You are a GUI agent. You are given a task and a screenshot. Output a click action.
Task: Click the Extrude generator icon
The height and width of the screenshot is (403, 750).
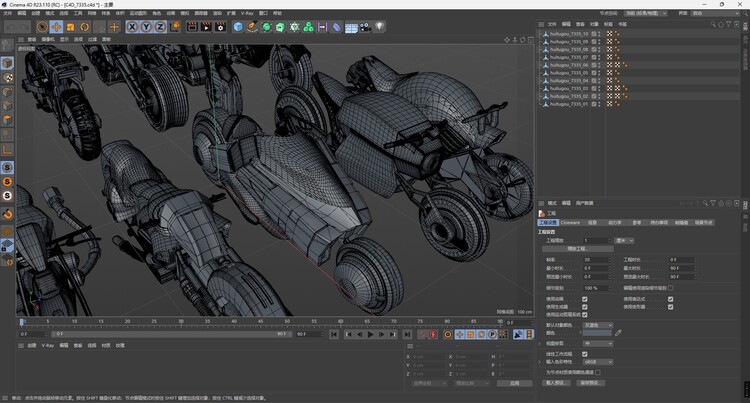pos(280,27)
